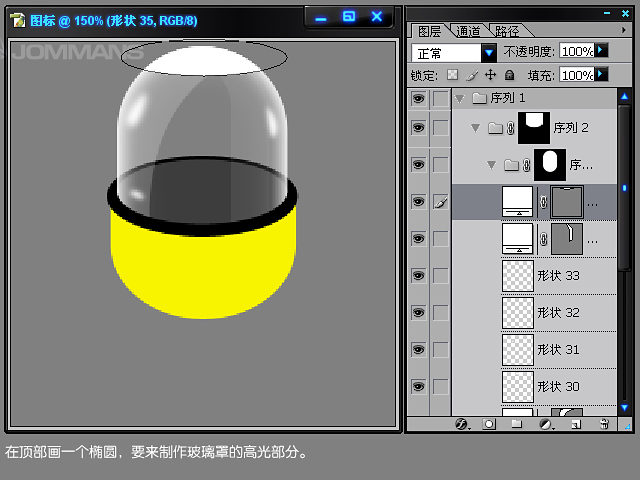Create new layer icon
Image resolution: width=640 pixels, height=480 pixels.
[576, 425]
